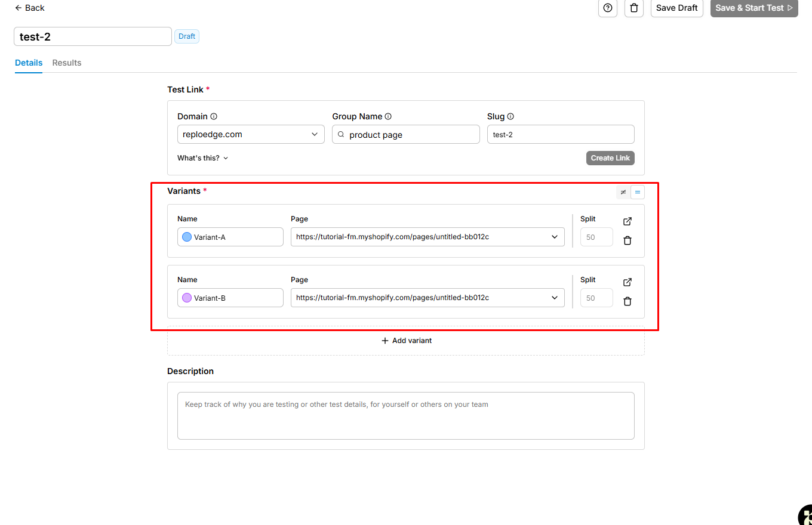Image resolution: width=812 pixels, height=525 pixels.
Task: Delete the test with the top trash icon
Action: point(634,8)
